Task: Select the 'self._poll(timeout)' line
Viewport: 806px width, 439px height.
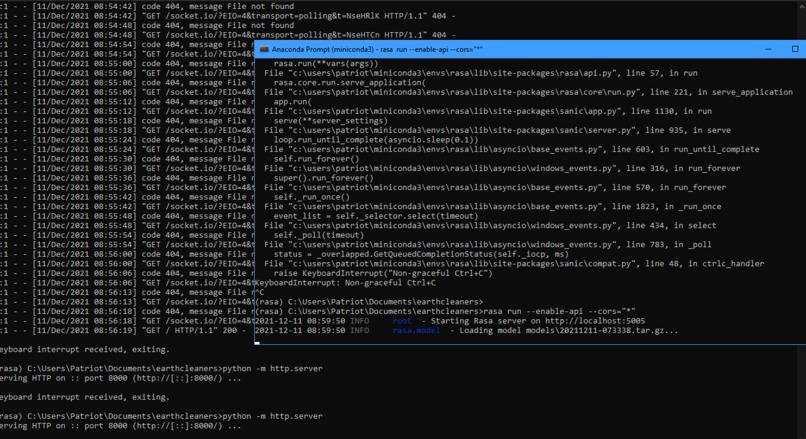Action: click(319, 235)
